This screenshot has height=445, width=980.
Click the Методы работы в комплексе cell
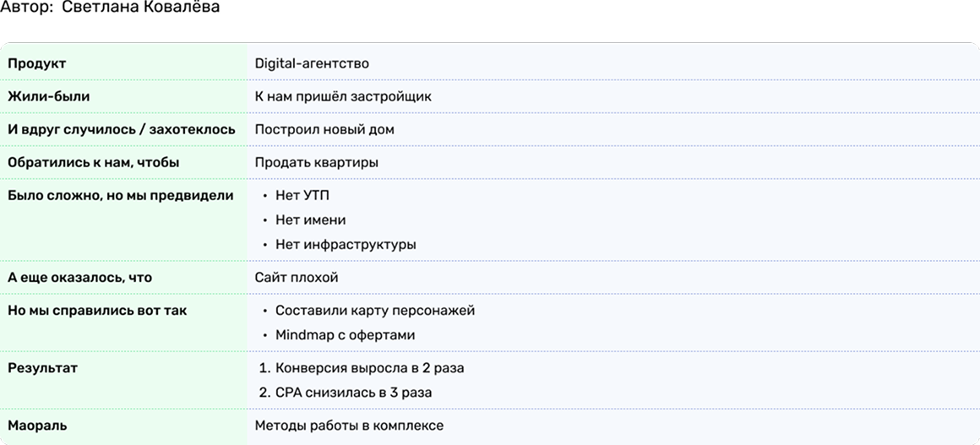349,426
